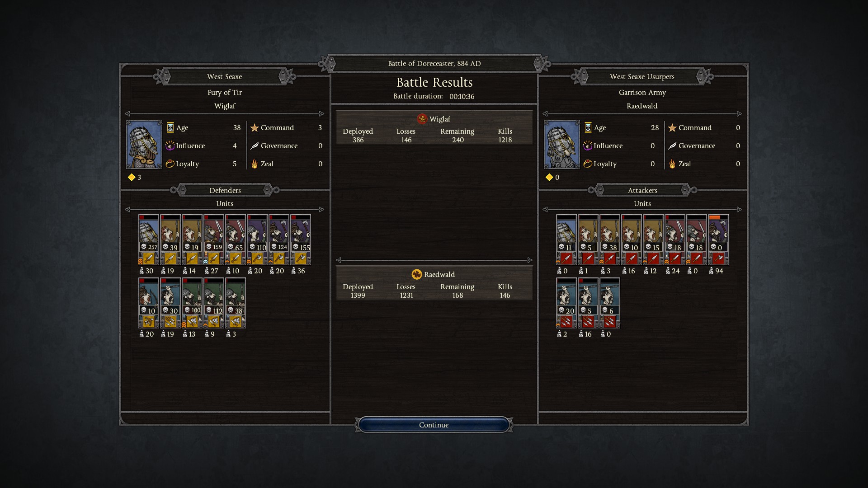Screen dimensions: 868x488
Task: Click the West Seaxe faction title
Action: tap(225, 76)
